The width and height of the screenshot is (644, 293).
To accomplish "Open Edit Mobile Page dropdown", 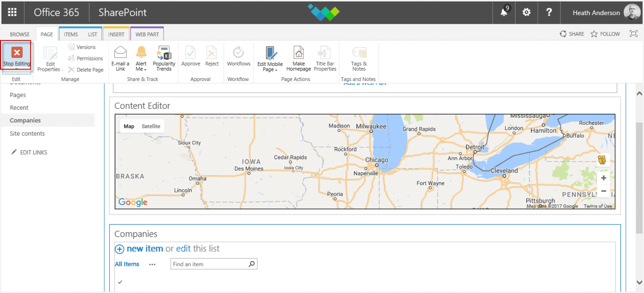I will (270, 58).
